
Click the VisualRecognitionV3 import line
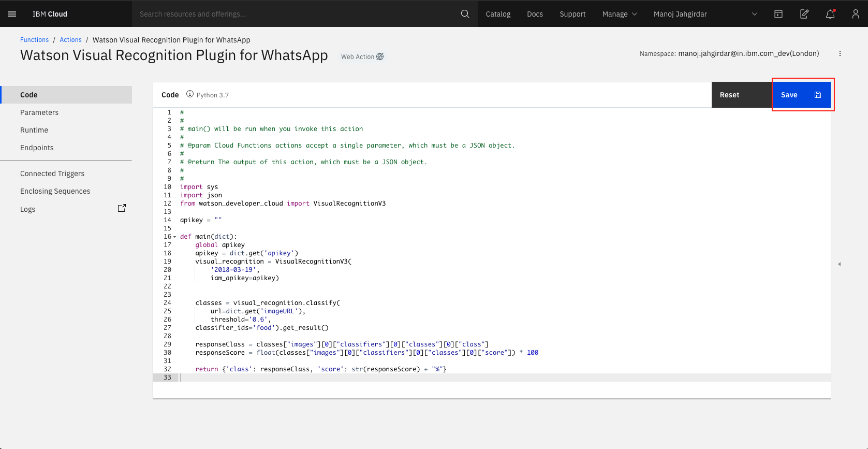[283, 204]
